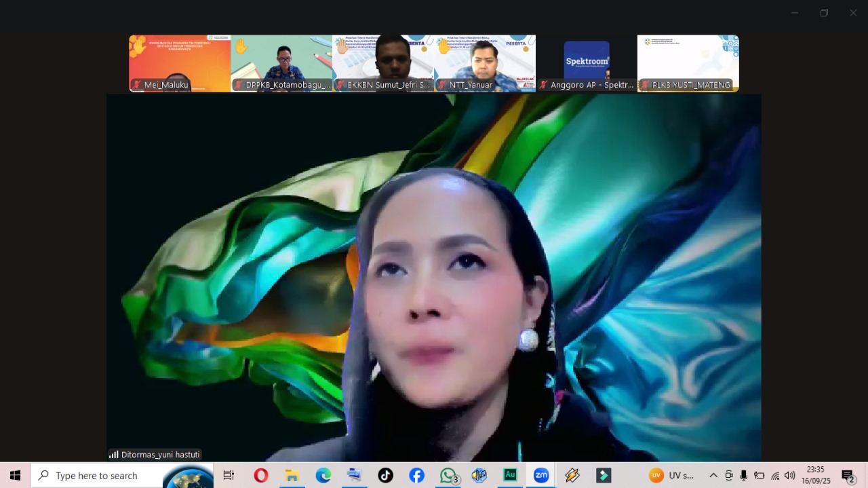Open File Explorer from the taskbar
Image resolution: width=868 pixels, height=488 pixels.
(x=292, y=476)
